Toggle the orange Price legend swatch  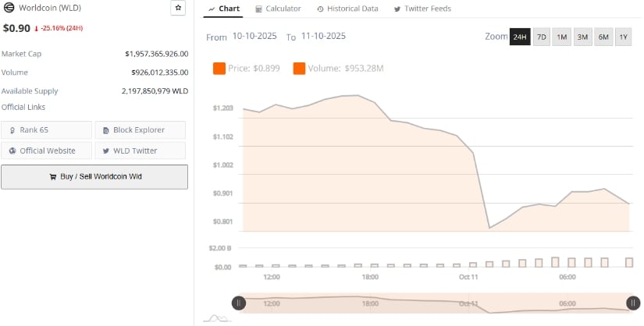[219, 69]
